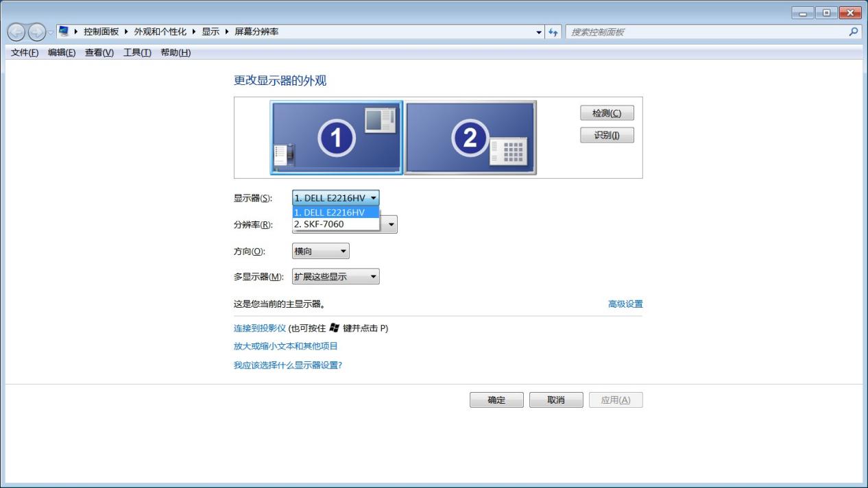Open the 查看(V) menu
This screenshot has height=488, width=868.
(x=99, y=53)
